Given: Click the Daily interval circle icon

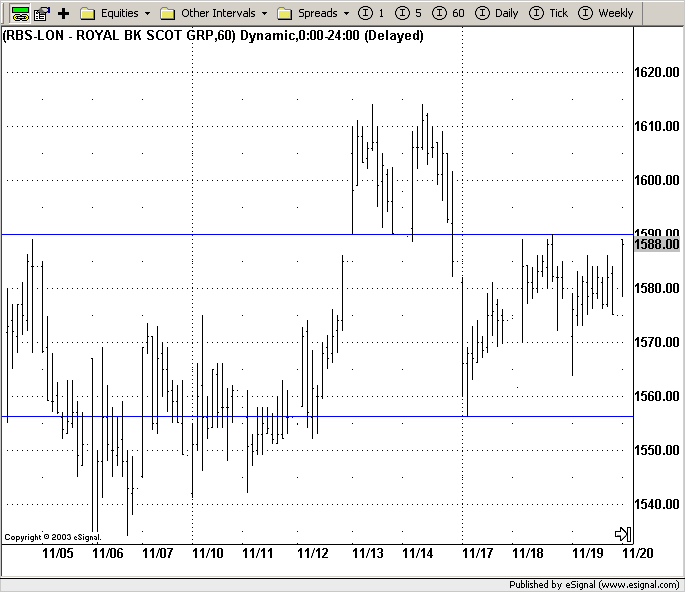Looking at the screenshot, I should (x=482, y=14).
